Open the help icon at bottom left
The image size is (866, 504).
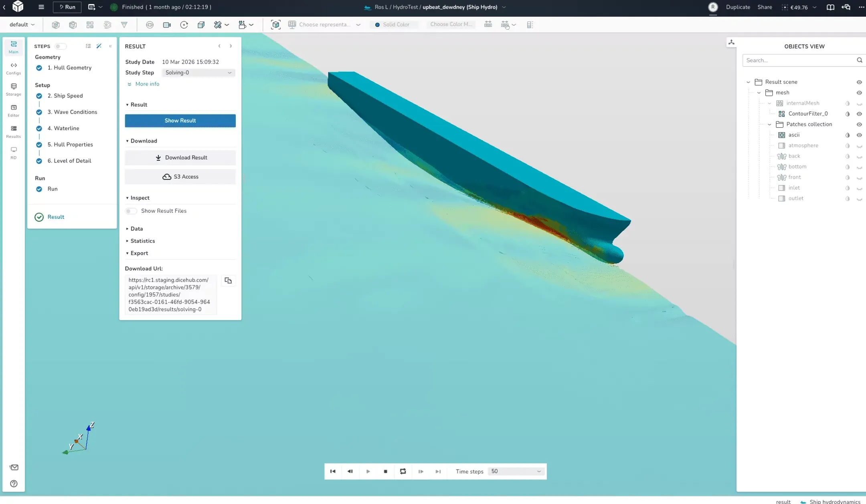(x=14, y=484)
